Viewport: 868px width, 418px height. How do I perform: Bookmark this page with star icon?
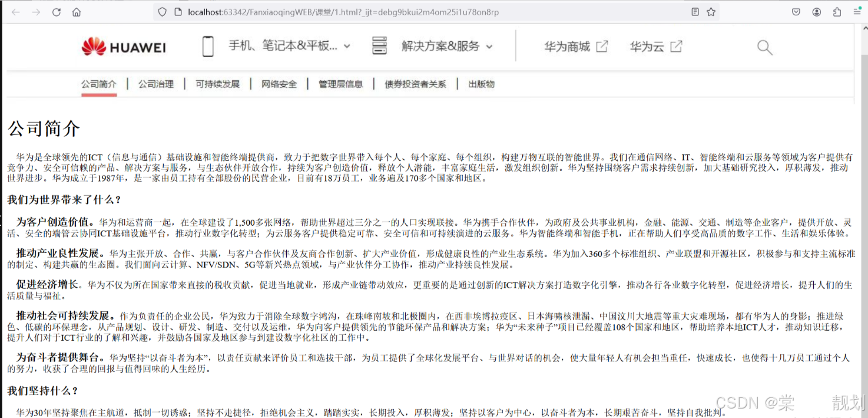tap(711, 12)
